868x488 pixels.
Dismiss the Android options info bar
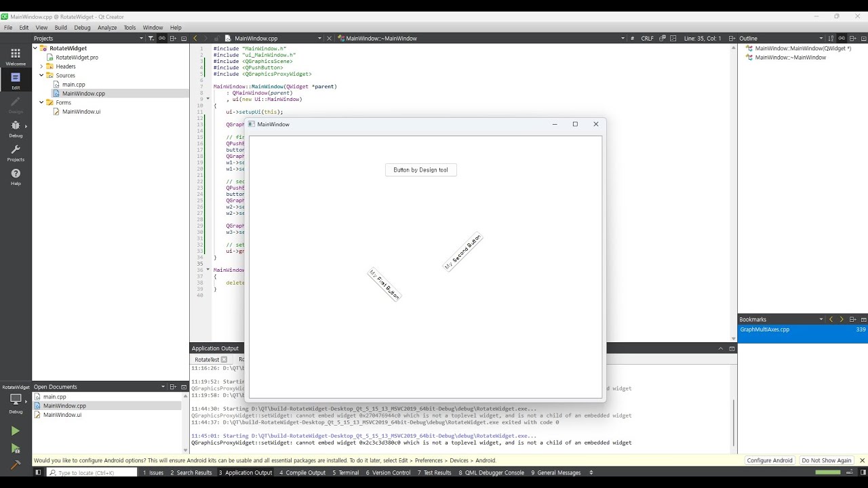(x=862, y=460)
